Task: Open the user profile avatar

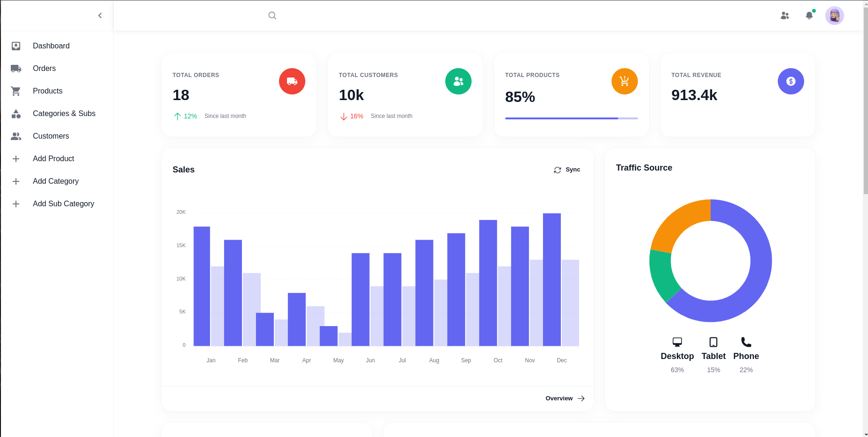Action: (x=834, y=16)
